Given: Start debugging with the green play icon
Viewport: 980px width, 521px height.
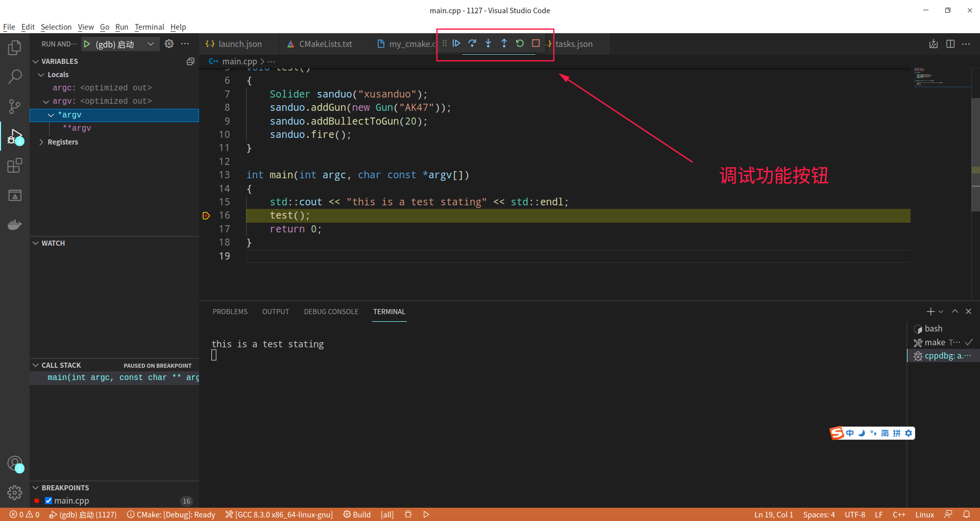Looking at the screenshot, I should [x=87, y=44].
